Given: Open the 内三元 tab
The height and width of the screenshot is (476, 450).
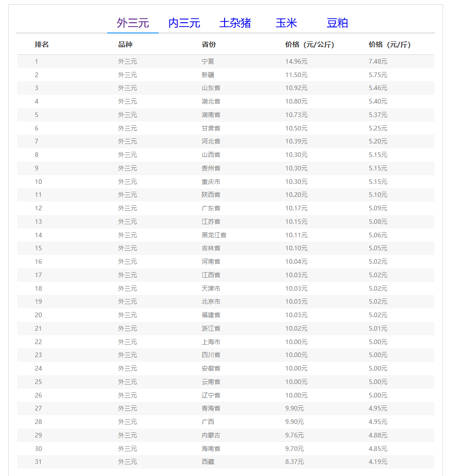Looking at the screenshot, I should pyautogui.click(x=184, y=23).
